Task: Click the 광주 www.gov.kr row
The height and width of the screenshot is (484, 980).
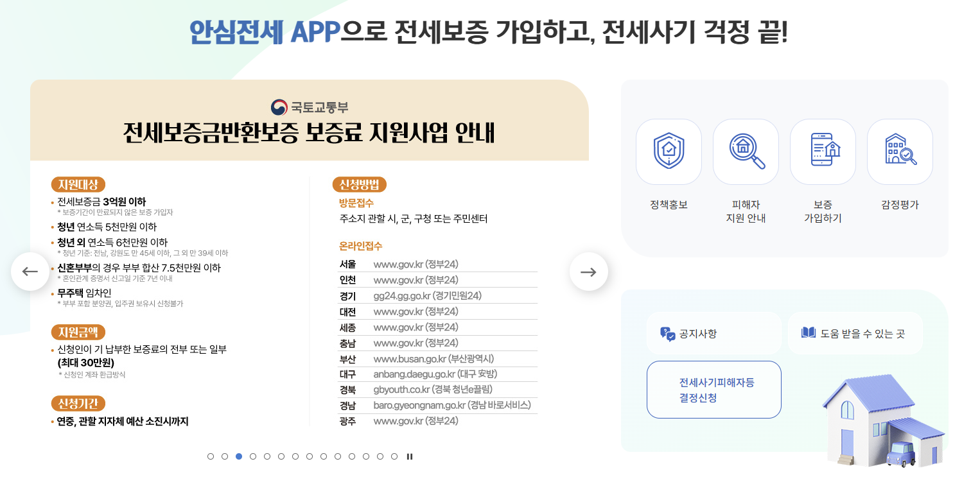Action: tap(438, 421)
